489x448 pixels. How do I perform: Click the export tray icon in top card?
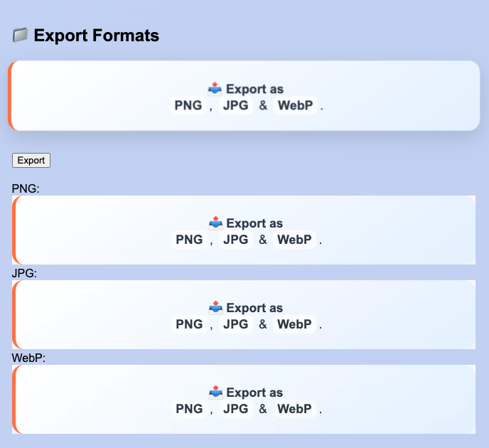[x=215, y=89]
